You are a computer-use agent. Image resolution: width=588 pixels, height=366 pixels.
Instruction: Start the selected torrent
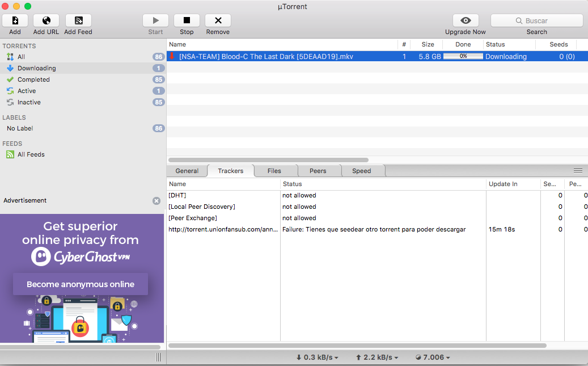click(155, 20)
